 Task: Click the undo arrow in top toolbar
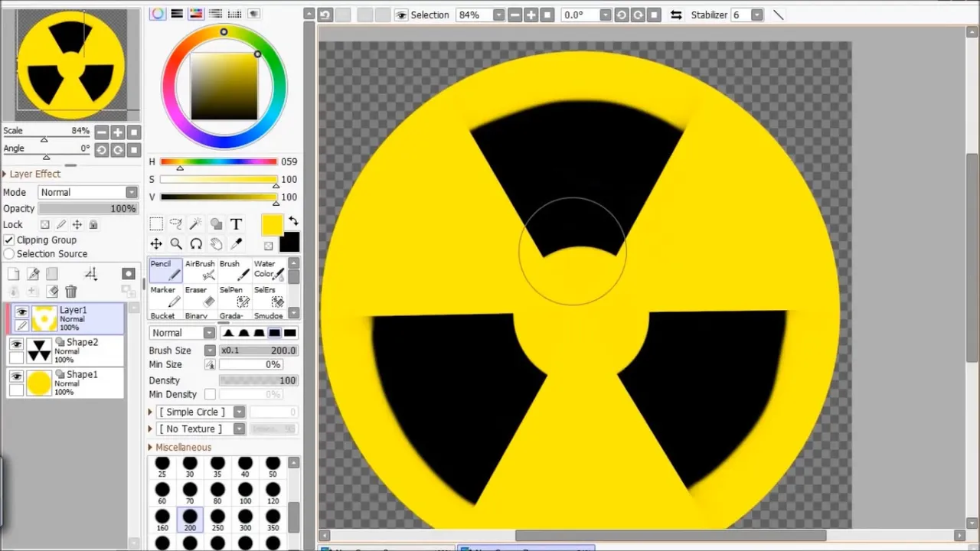(x=325, y=15)
